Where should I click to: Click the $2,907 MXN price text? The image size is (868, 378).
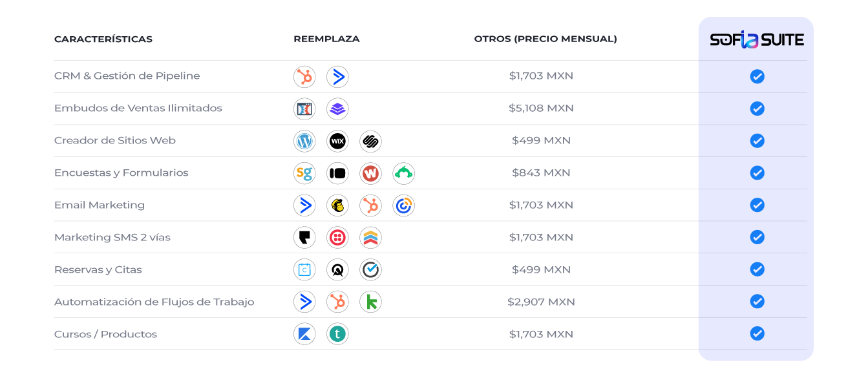coord(541,302)
